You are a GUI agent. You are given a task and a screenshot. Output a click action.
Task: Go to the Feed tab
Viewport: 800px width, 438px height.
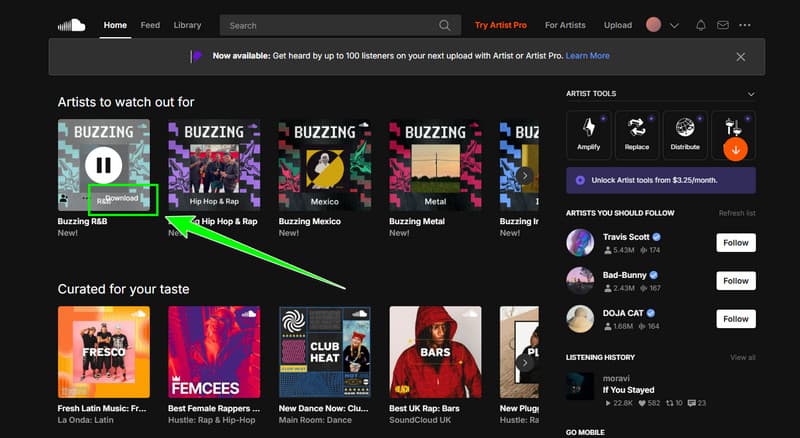(x=150, y=25)
